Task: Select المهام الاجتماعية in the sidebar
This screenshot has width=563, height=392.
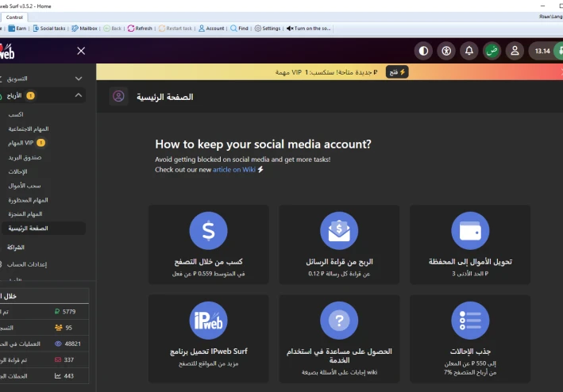Action: [29, 129]
